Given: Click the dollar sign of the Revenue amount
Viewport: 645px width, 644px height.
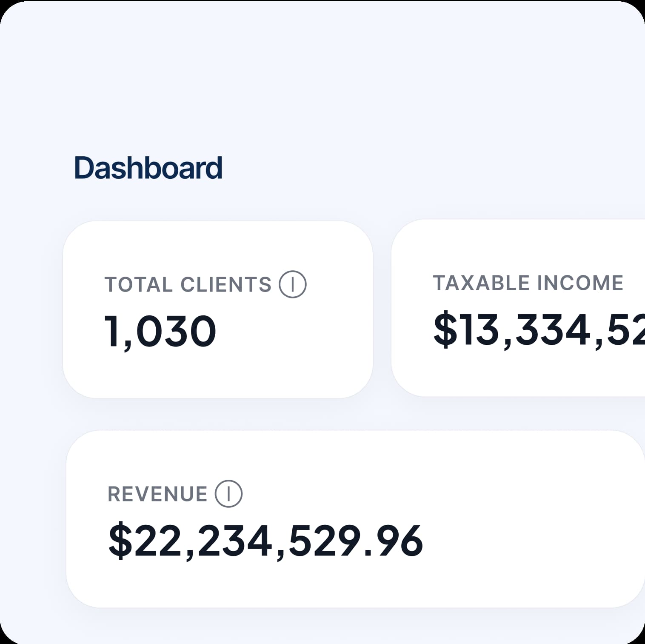Looking at the screenshot, I should (x=120, y=541).
